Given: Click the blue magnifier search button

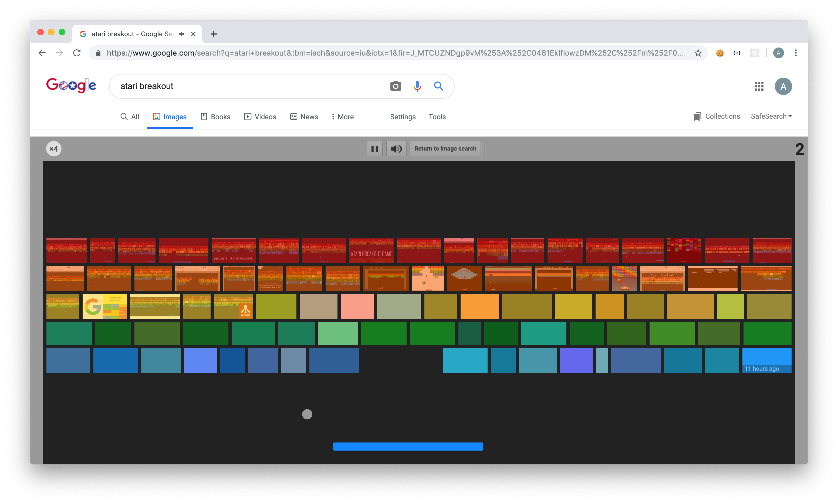Looking at the screenshot, I should pyautogui.click(x=438, y=86).
